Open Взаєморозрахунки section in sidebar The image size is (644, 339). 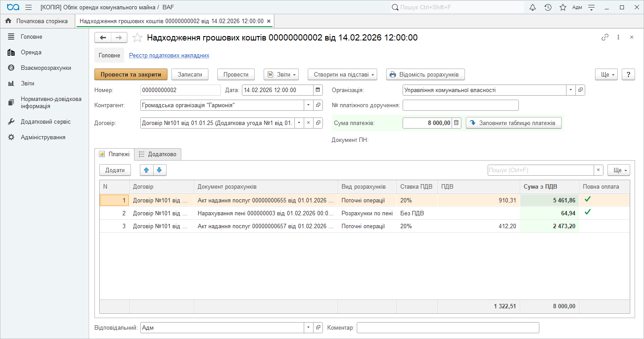[x=46, y=68]
